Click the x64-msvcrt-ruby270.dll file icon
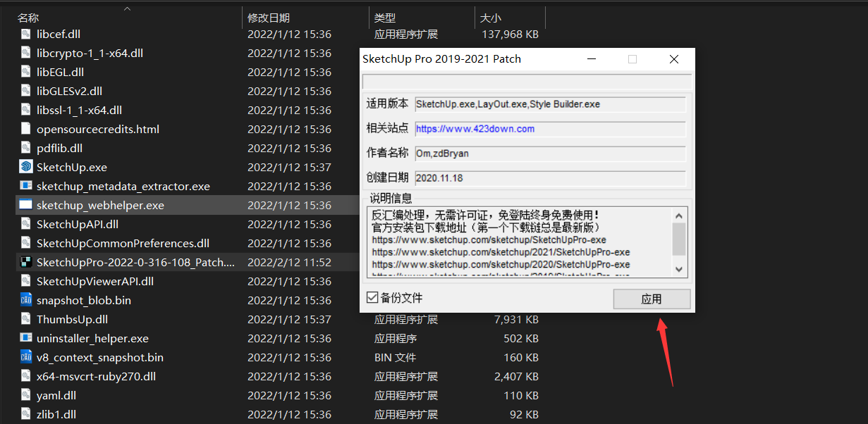The height and width of the screenshot is (424, 868). [x=25, y=376]
